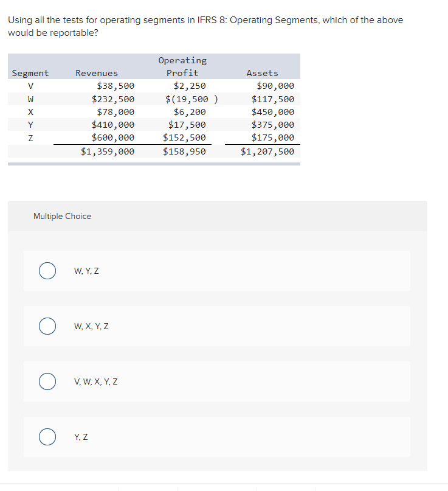This screenshot has height=491, width=448.
Task: Select segment W's revenue value $232,500
Action: coord(114,99)
